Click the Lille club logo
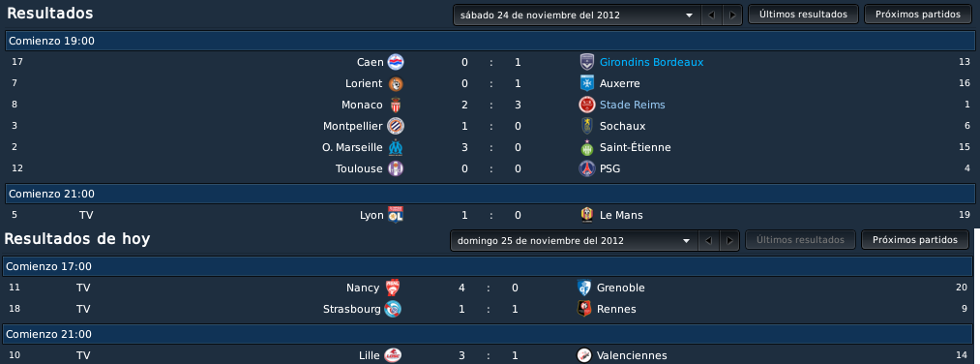This screenshot has height=364, width=980. [x=393, y=355]
